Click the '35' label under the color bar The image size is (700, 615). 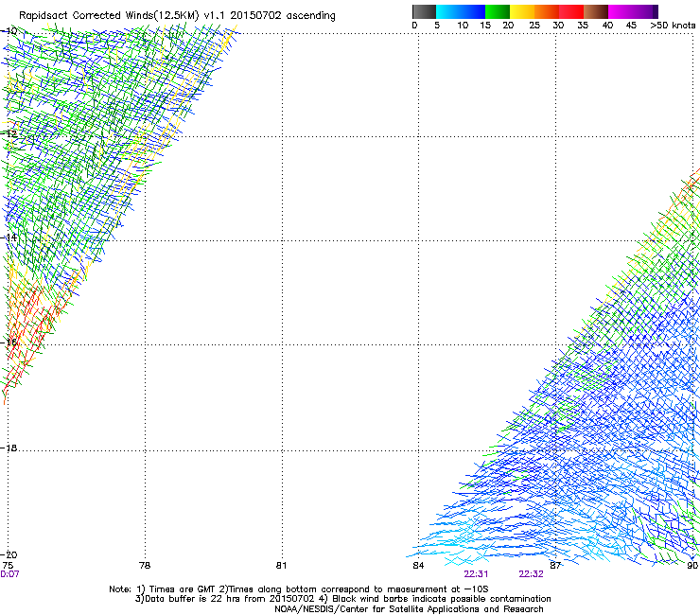[583, 25]
